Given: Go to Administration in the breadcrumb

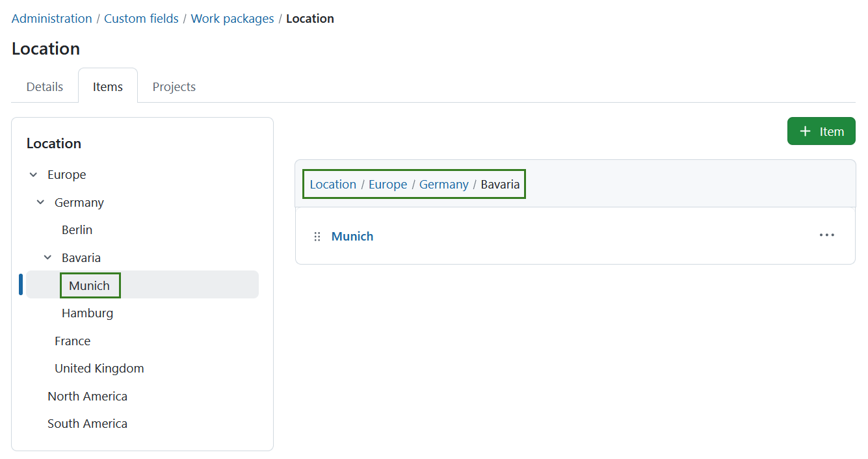Looking at the screenshot, I should [52, 19].
